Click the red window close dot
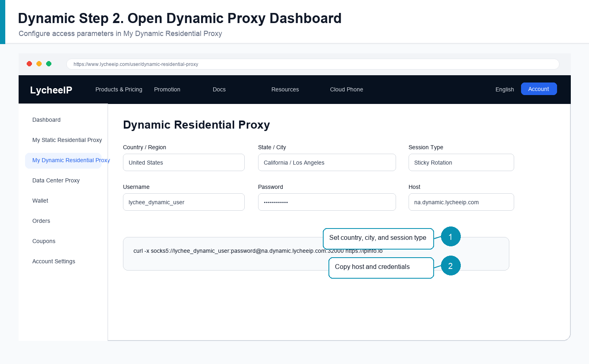This screenshot has width=589, height=364. (30, 64)
